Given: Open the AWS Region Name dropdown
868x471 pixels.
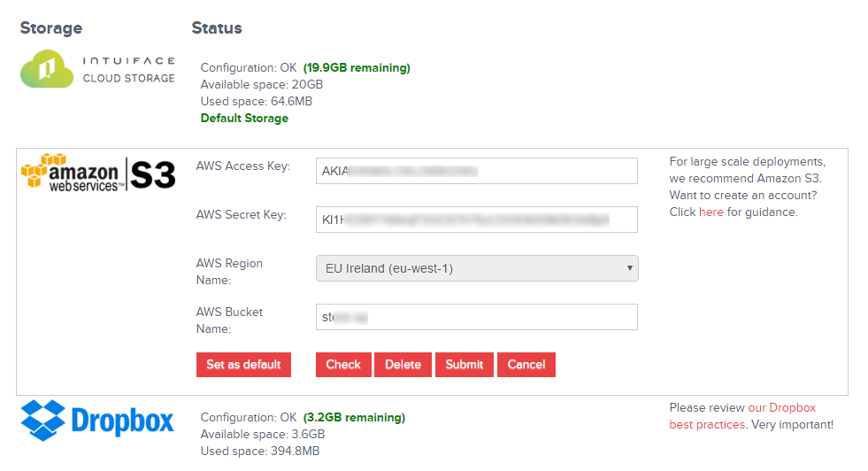Looking at the screenshot, I should point(477,268).
